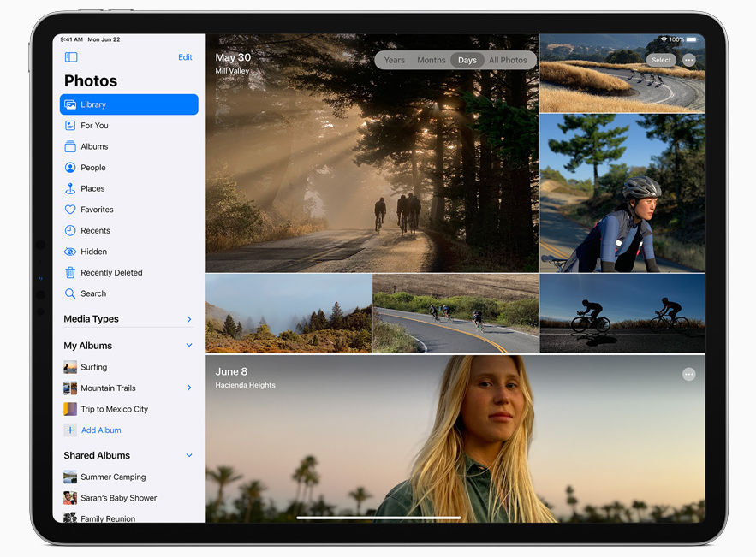
Task: Open the Summer Camping label
Action: (113, 477)
